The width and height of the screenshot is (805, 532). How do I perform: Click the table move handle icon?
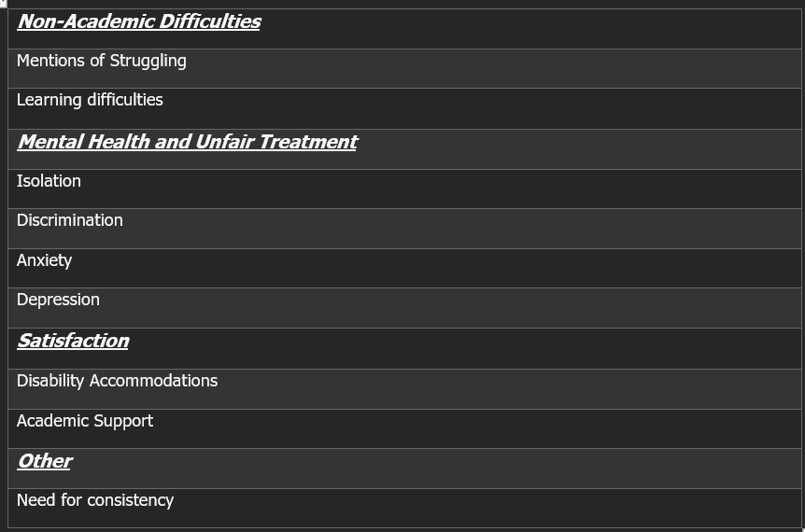(3, 3)
